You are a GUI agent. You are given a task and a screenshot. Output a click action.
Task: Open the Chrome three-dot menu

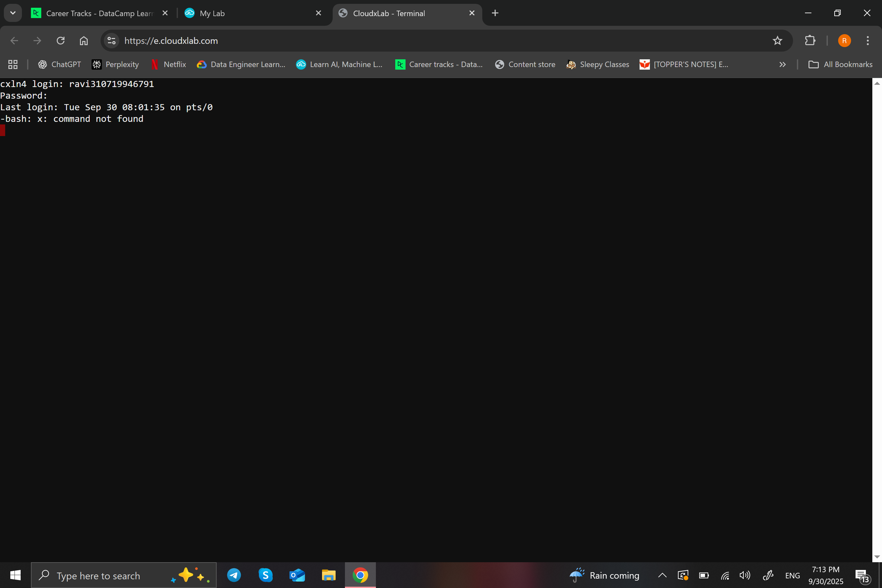pos(867,41)
